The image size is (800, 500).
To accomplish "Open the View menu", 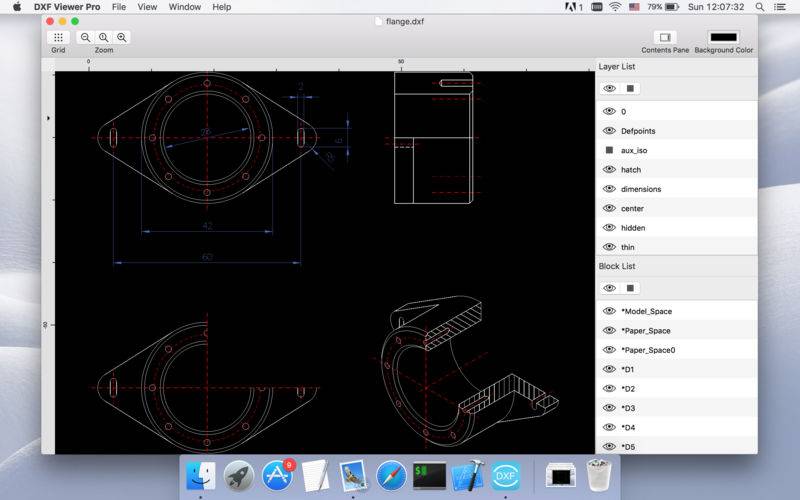I will (147, 7).
